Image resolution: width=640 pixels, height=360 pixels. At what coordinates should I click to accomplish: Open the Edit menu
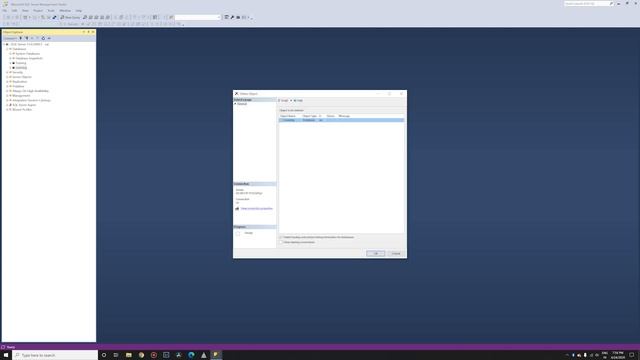[x=14, y=11]
